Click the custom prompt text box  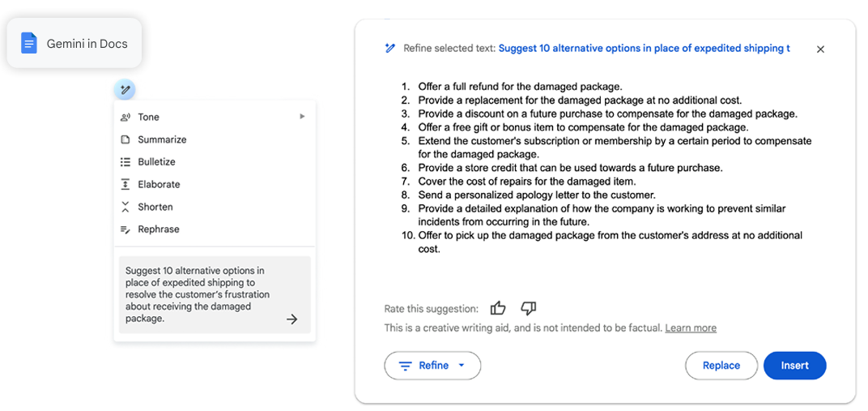198,294
